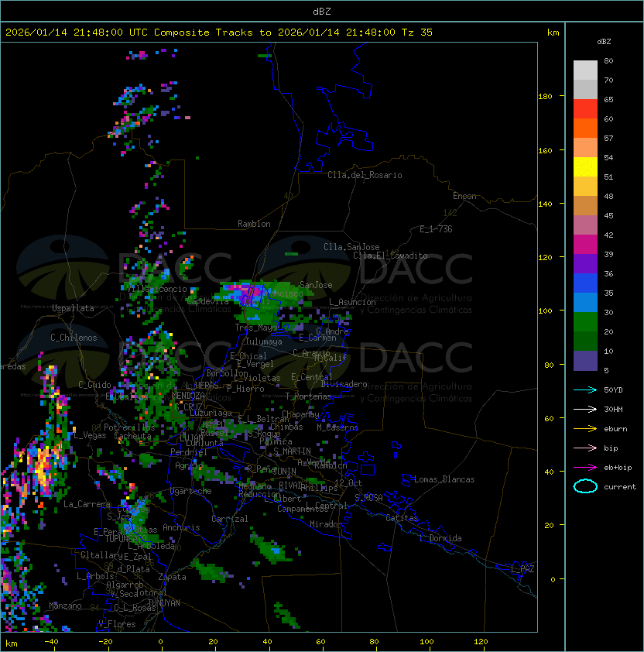644x652 pixels.
Task: Click the Clla.SanJose map label
Action: click(351, 247)
